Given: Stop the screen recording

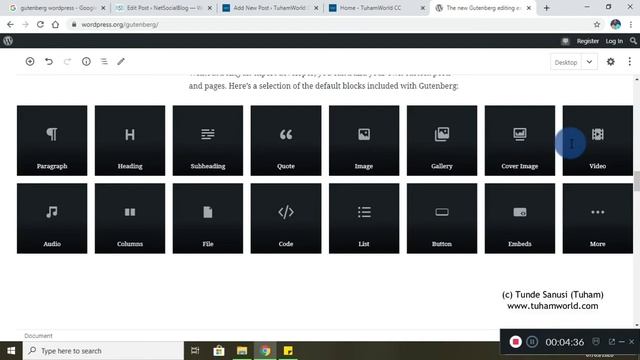Looking at the screenshot, I should (516, 342).
